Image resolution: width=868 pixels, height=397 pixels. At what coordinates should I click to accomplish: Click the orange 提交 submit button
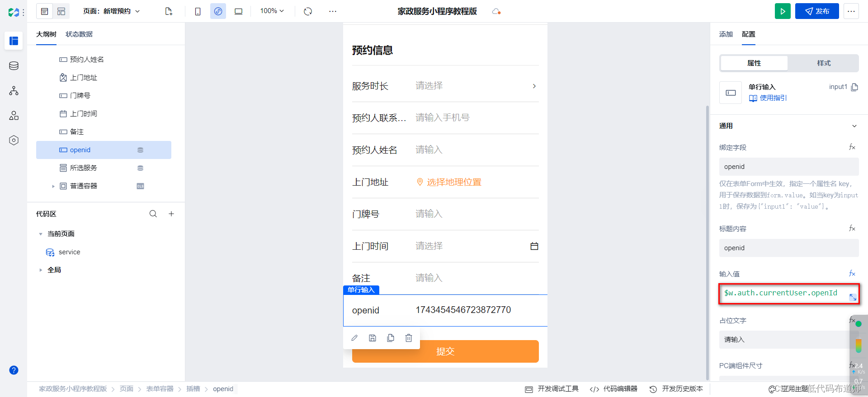tap(445, 351)
